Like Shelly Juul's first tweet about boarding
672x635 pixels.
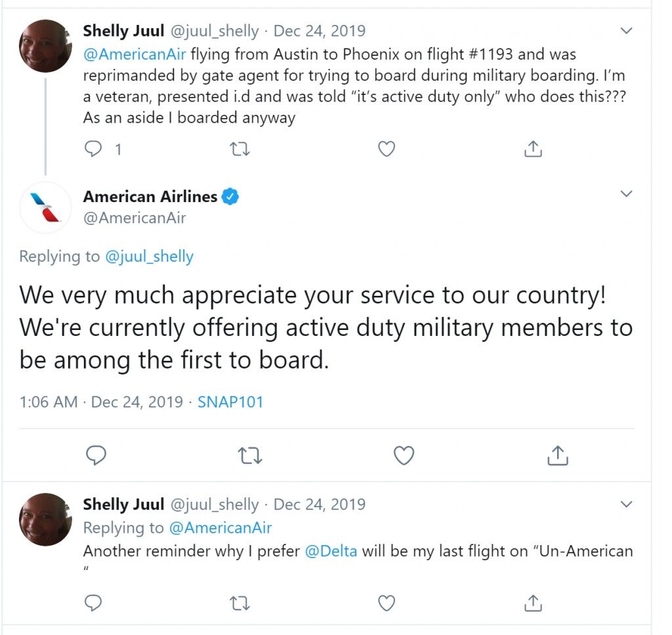(386, 149)
